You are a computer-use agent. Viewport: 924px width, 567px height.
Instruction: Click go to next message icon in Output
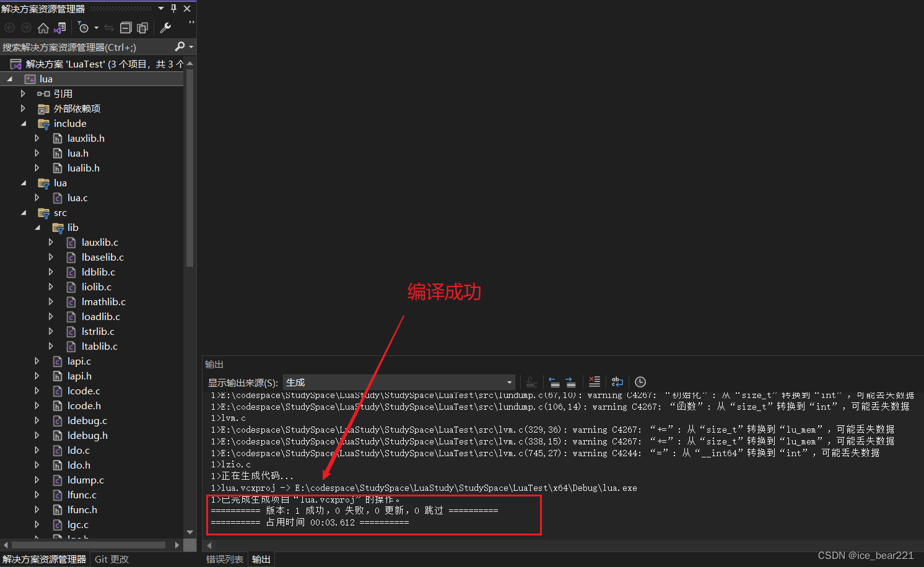click(x=571, y=382)
